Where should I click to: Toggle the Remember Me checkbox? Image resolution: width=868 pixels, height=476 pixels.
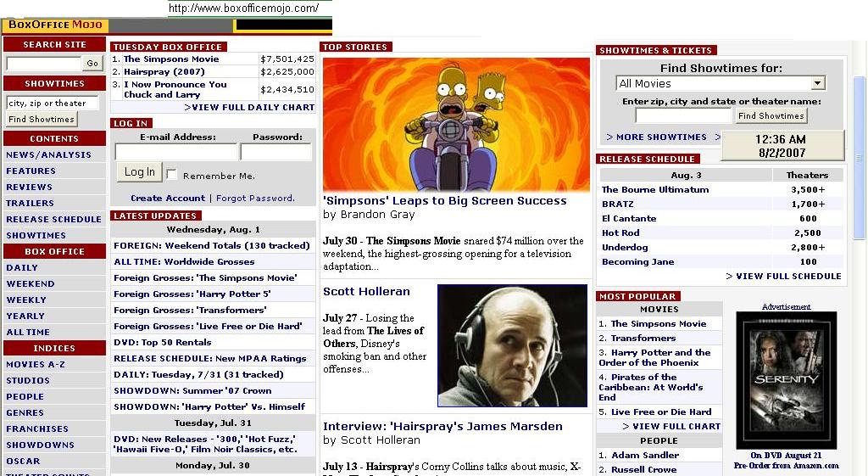(x=171, y=175)
